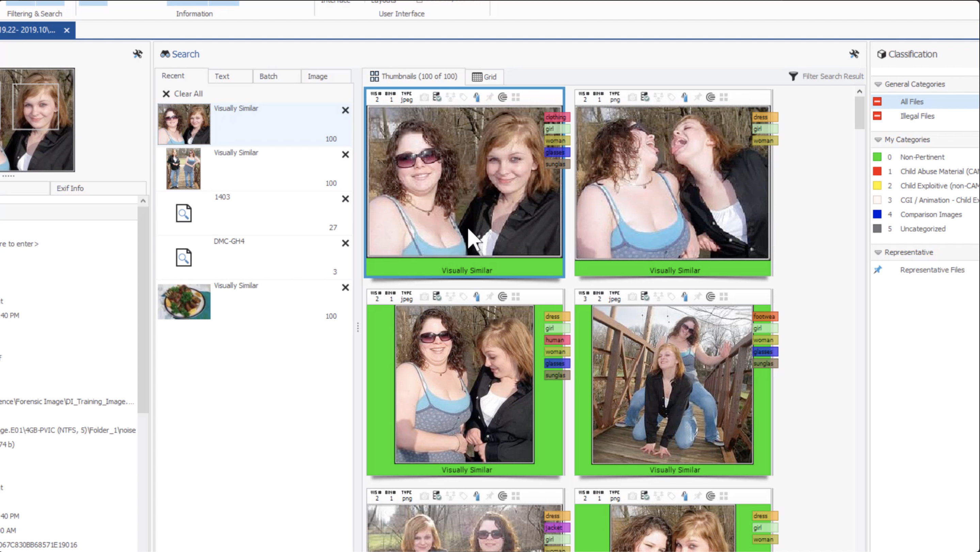Click spiral icon on jpeg thumbnail with human tag

503,296
